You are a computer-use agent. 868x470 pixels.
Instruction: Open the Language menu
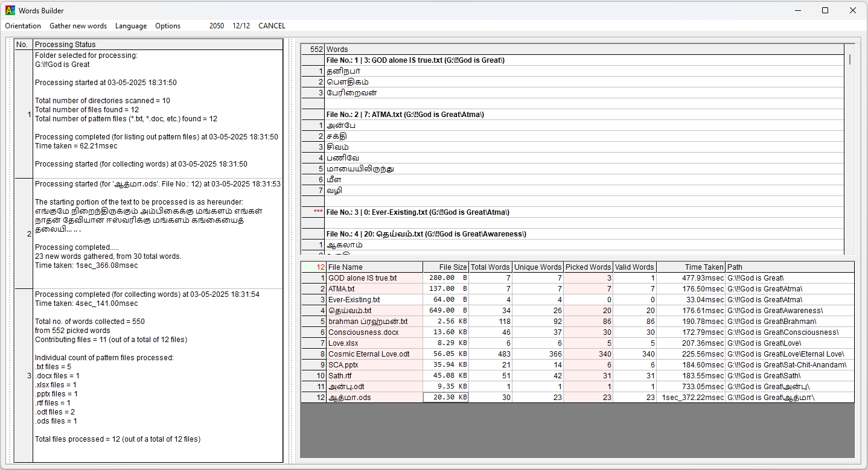pos(131,26)
